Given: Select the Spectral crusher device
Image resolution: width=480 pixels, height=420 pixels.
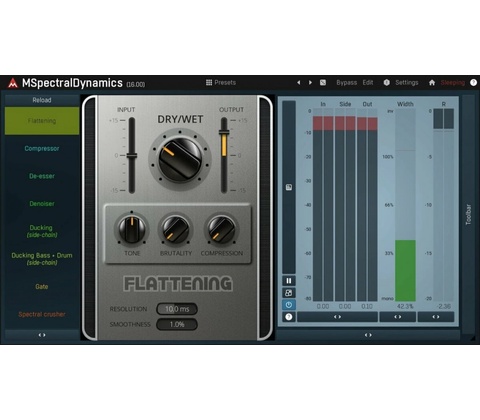Looking at the screenshot, I should click(42, 314).
